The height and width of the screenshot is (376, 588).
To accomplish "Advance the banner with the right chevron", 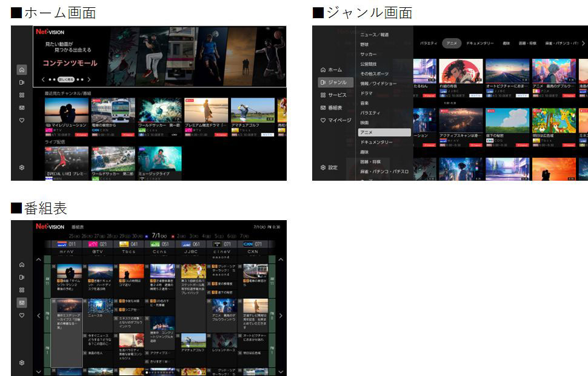I will pos(89,80).
